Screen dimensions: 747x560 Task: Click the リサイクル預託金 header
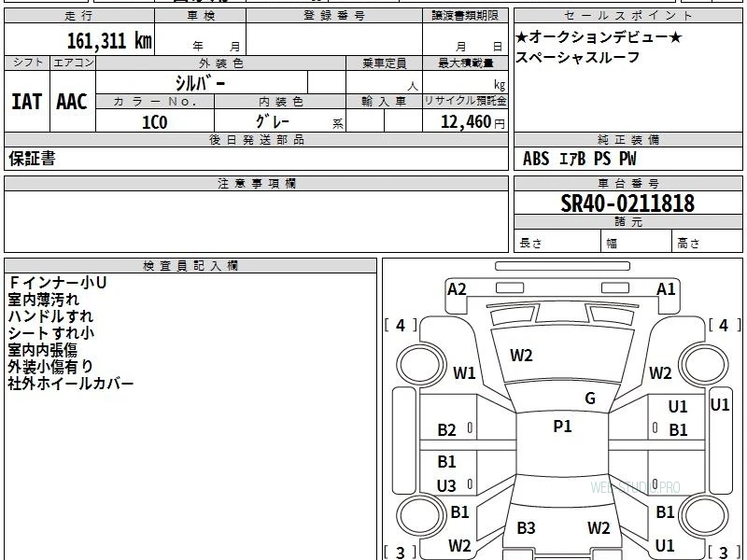465,102
